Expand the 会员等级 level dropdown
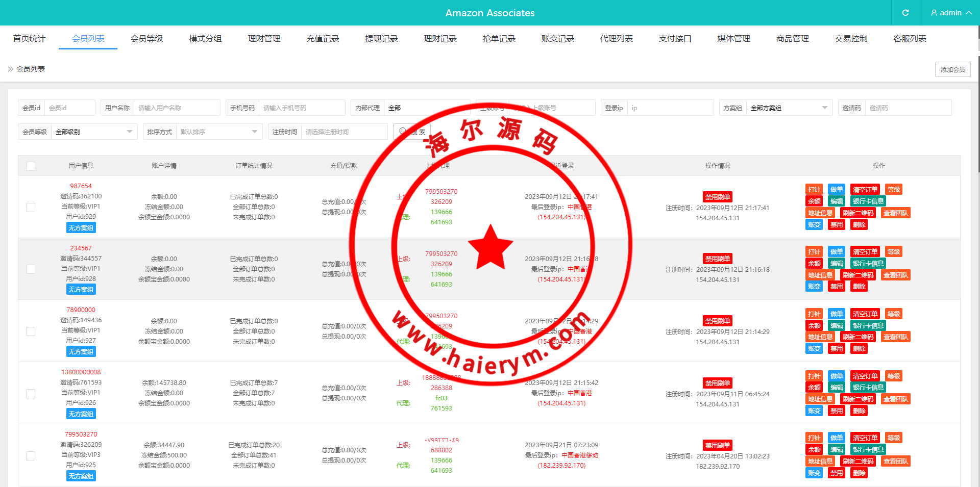 94,132
